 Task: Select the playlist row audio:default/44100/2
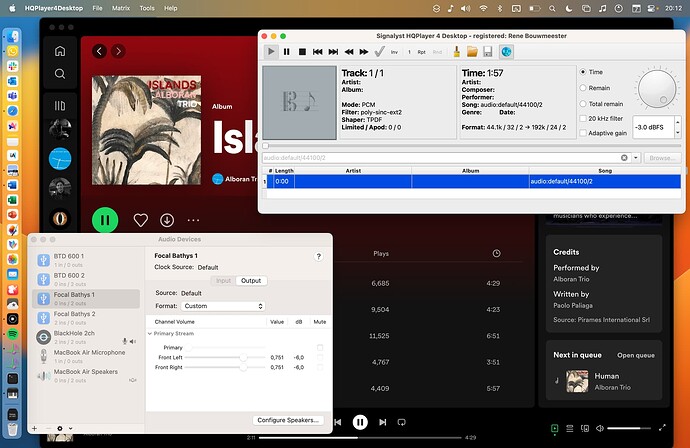[x=472, y=181]
